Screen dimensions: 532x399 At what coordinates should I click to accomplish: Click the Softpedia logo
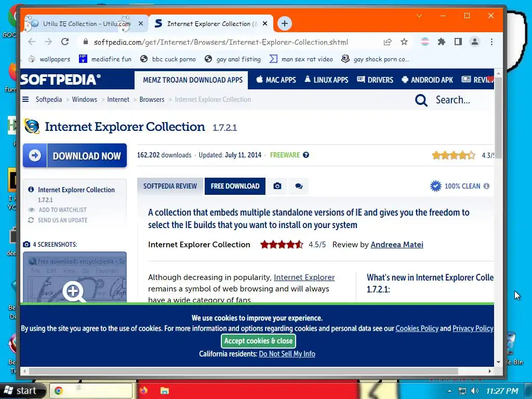pos(60,79)
